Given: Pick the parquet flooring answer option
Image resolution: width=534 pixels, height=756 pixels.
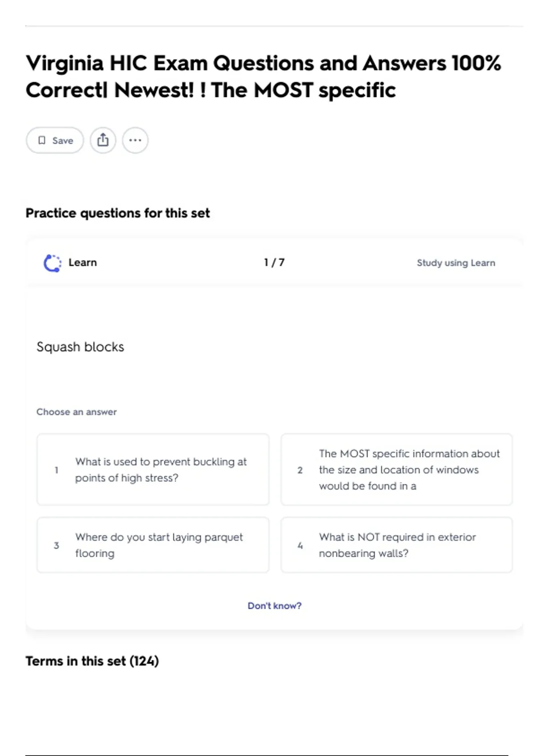Looking at the screenshot, I should pyautogui.click(x=153, y=545).
